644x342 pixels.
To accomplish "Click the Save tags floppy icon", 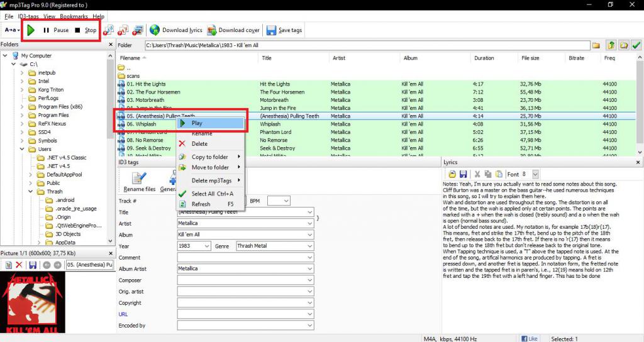I will 271,30.
